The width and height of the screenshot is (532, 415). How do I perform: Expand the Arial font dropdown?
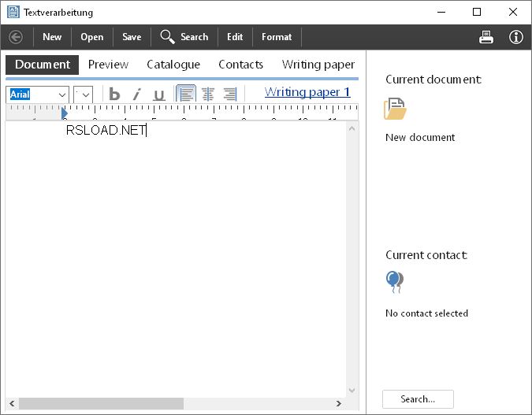click(x=62, y=94)
